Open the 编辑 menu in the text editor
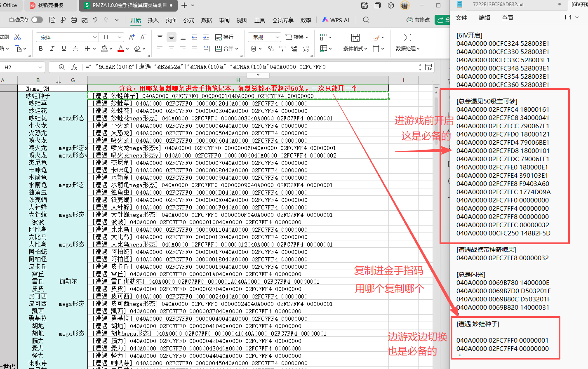The image size is (588, 369). [x=484, y=18]
